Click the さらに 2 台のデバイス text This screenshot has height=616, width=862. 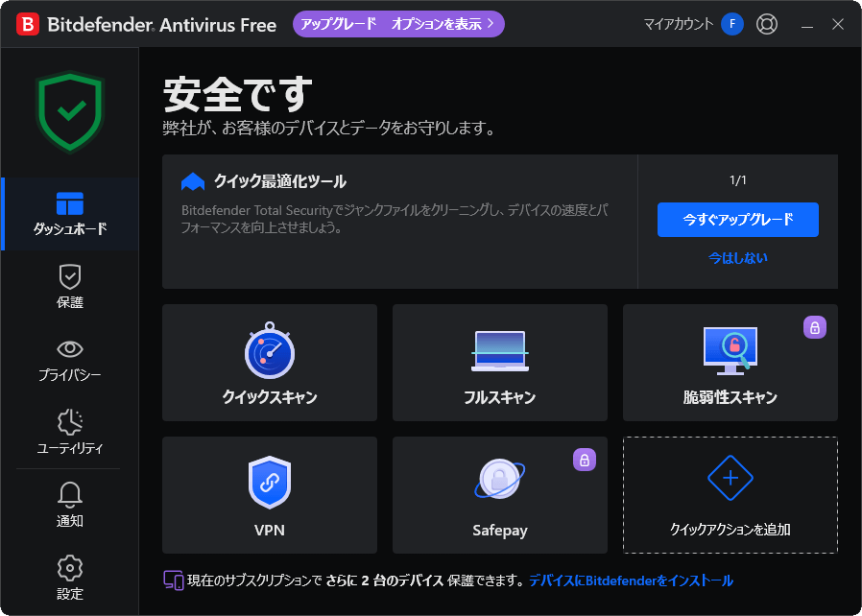385,580
